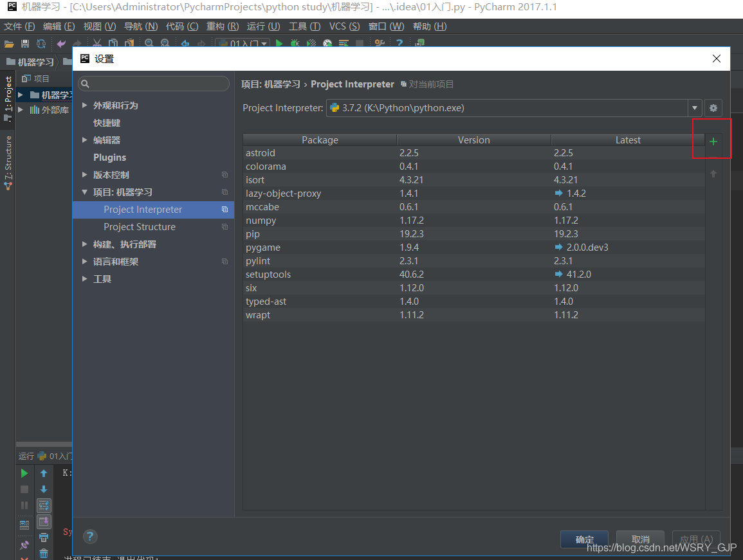Expand 编辑器 in settings tree

click(84, 140)
